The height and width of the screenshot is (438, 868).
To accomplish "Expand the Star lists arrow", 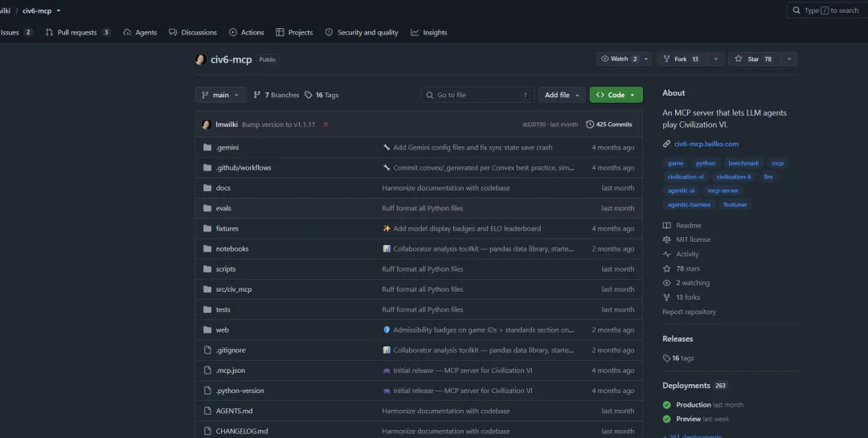I will 789,59.
